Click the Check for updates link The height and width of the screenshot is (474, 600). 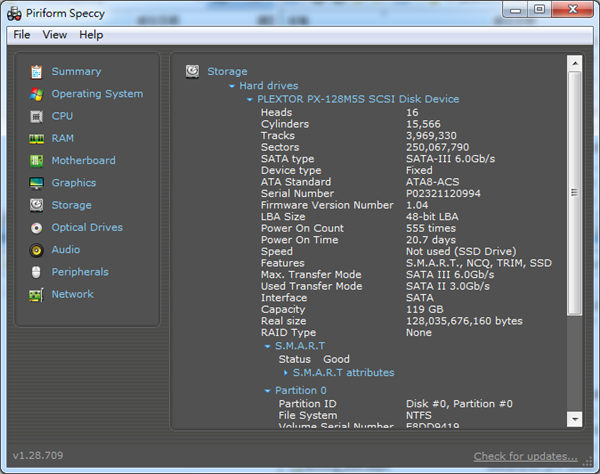525,457
